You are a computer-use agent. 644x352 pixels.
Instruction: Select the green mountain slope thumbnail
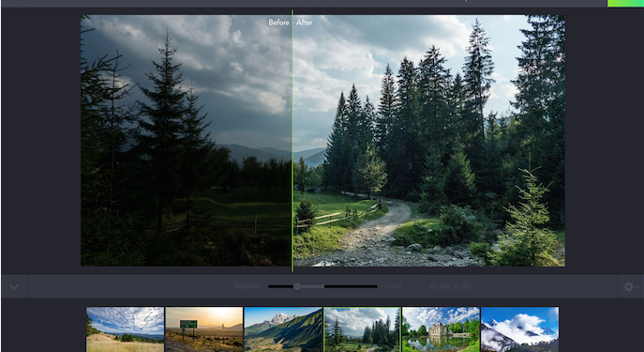(x=283, y=329)
